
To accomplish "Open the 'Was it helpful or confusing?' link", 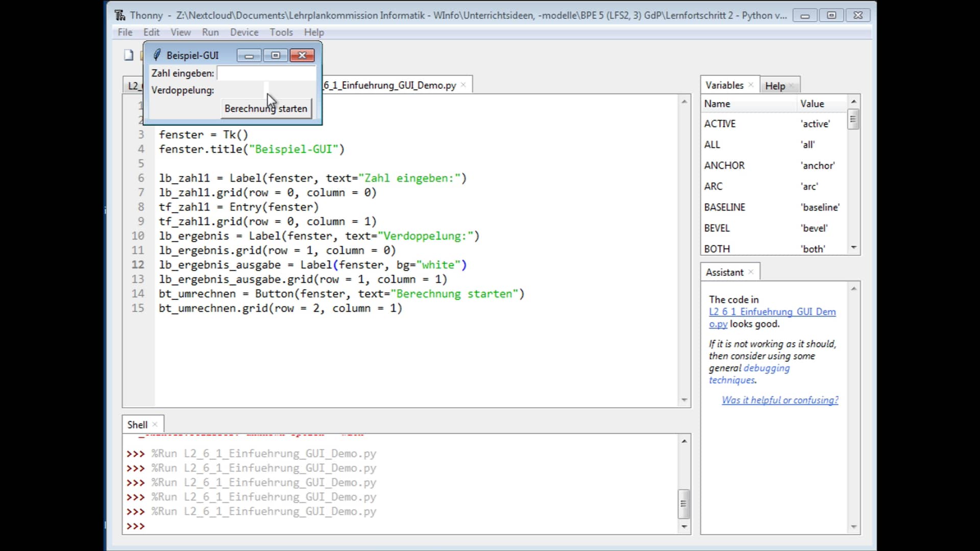I will [x=780, y=400].
